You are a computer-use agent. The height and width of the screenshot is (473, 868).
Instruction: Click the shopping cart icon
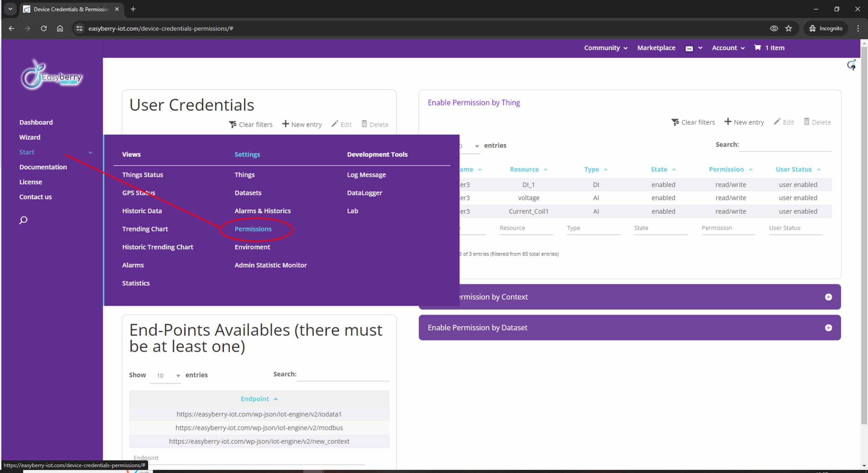[x=757, y=48]
